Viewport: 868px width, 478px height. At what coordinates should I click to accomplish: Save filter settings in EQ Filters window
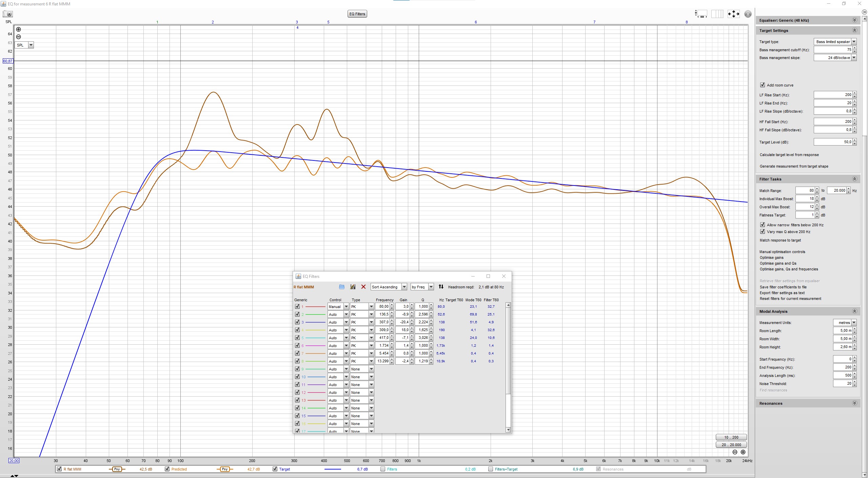pos(353,287)
